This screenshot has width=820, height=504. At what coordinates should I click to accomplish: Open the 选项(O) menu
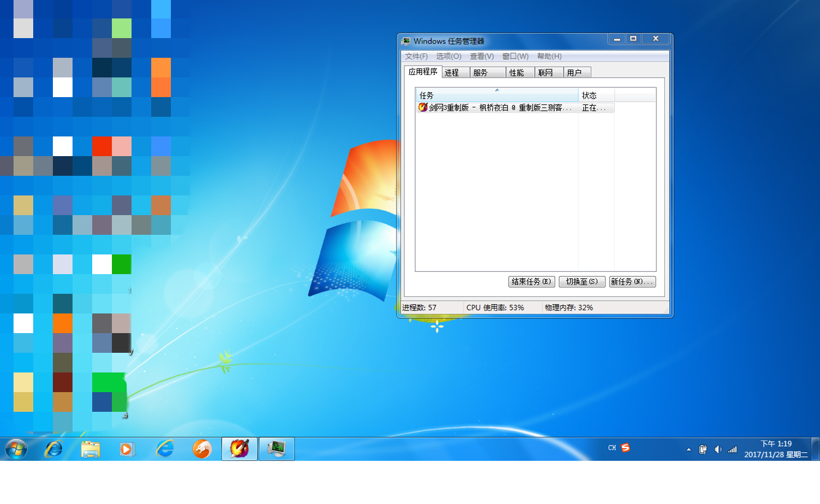click(449, 57)
